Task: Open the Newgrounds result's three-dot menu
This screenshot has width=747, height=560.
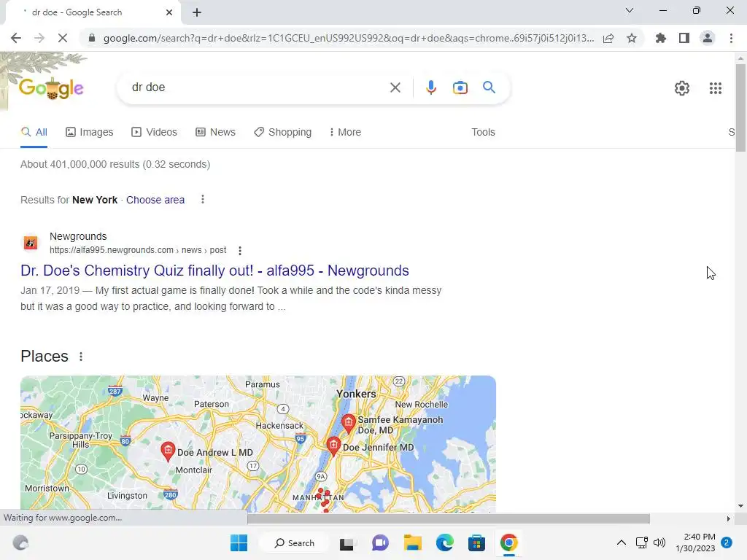Action: coord(239,251)
